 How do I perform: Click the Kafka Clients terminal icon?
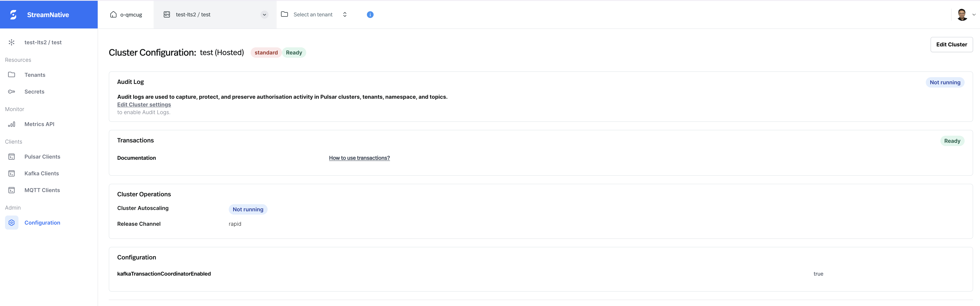pyautogui.click(x=11, y=173)
